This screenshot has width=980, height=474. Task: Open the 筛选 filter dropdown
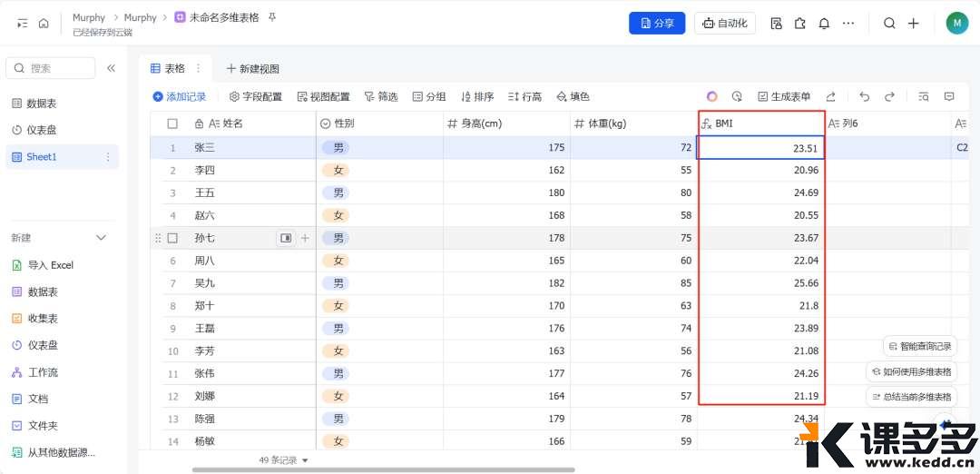tap(380, 96)
